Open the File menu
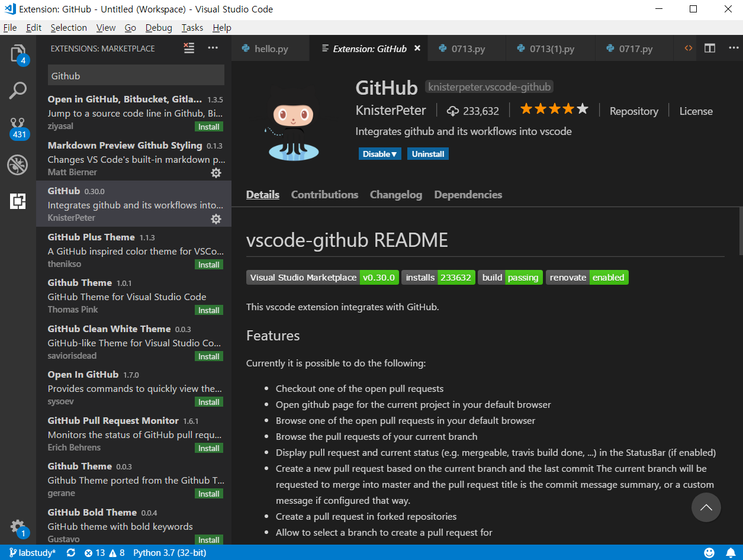The image size is (743, 560). [x=10, y=28]
